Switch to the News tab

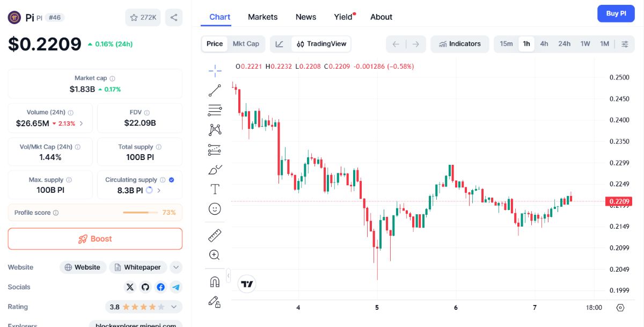pos(306,17)
